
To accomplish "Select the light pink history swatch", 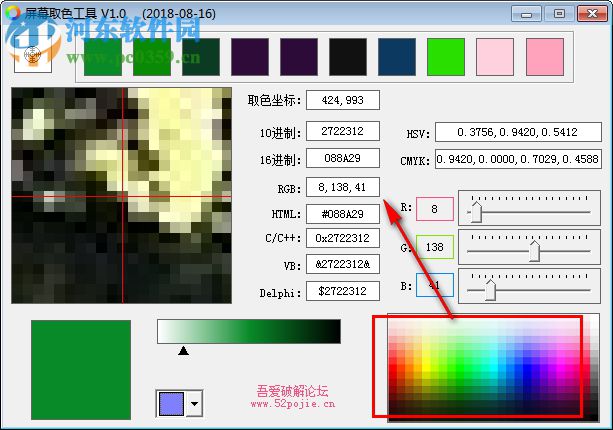I will coord(495,57).
